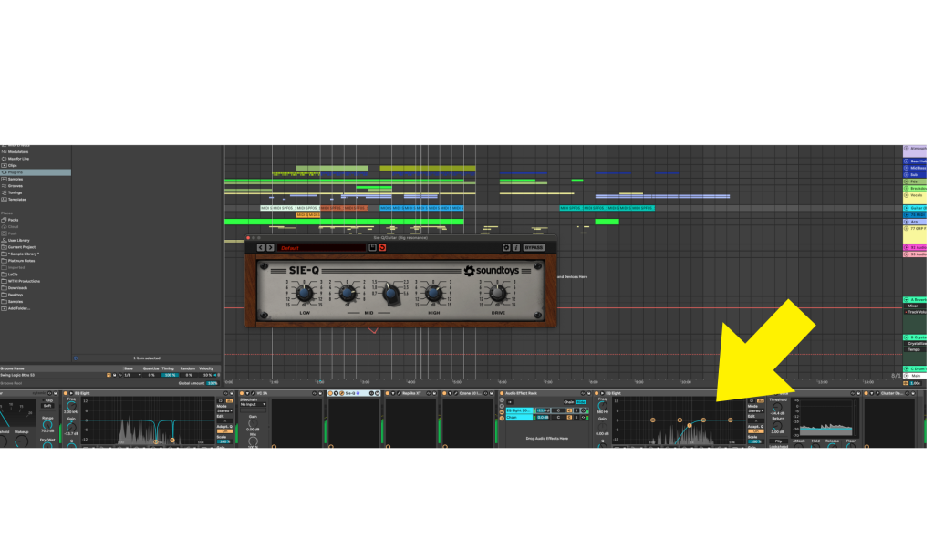
Task: Toggle Adaptive Q On in left EQ Eight
Action: [224, 430]
